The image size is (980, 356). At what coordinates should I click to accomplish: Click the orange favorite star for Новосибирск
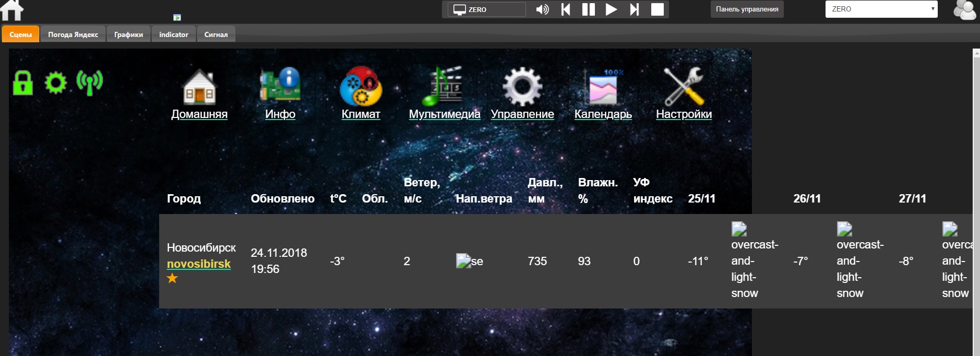tap(172, 279)
